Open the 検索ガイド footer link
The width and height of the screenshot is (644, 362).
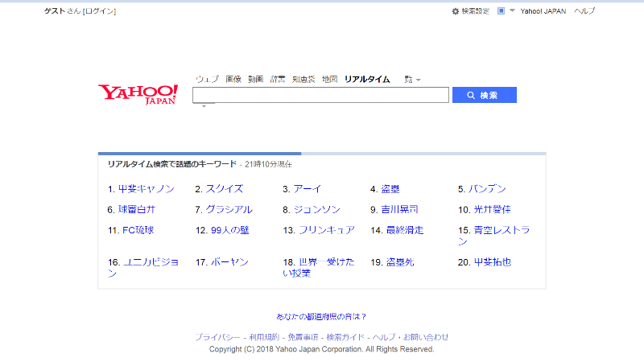click(345, 337)
